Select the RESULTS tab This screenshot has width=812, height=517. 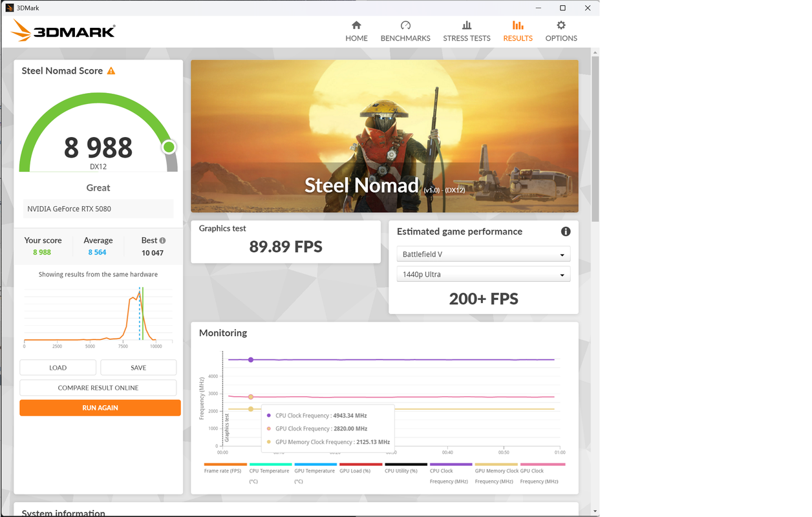[x=518, y=31]
